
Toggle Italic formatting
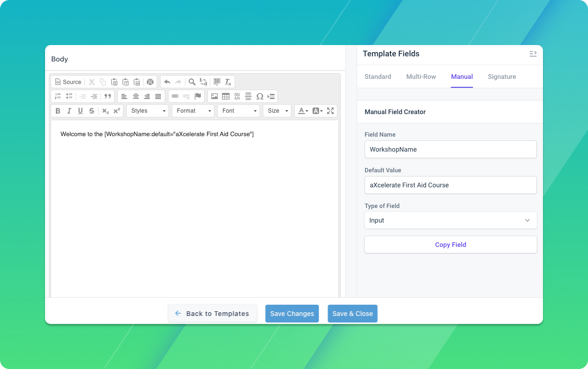[69, 111]
